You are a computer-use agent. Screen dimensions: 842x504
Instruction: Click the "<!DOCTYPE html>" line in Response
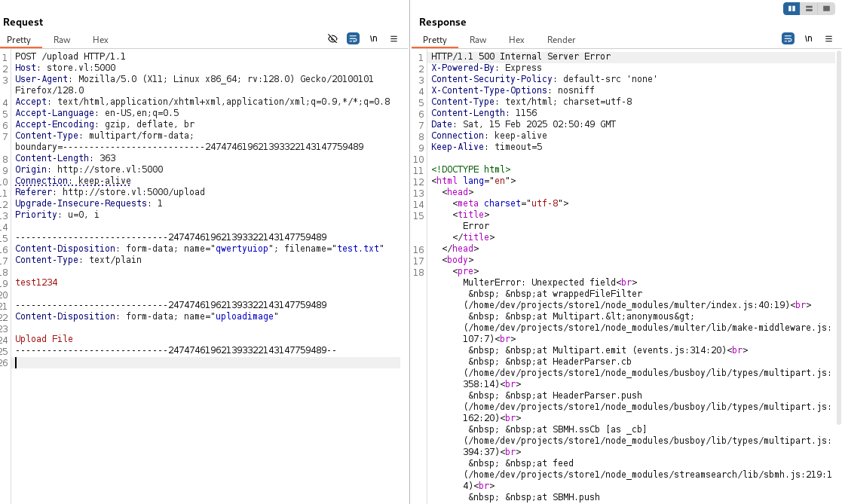(471, 170)
